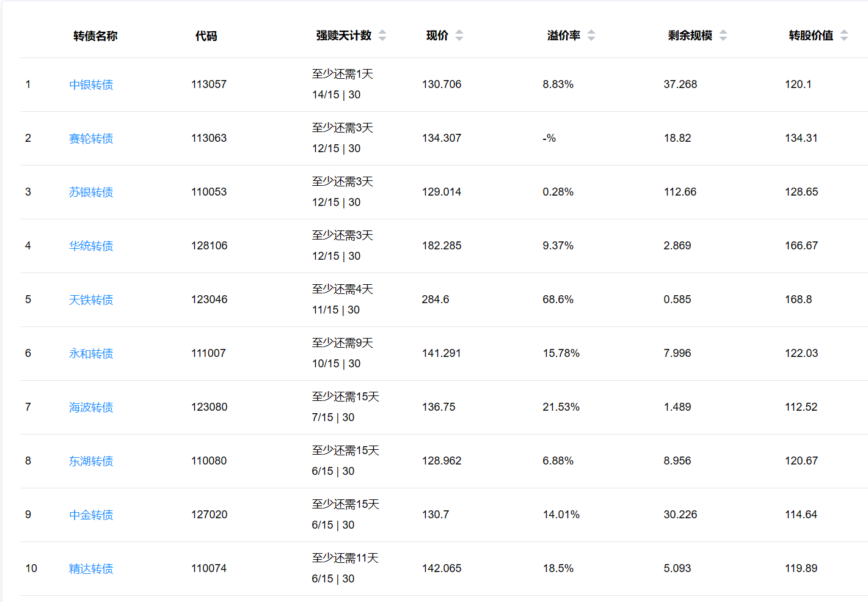The height and width of the screenshot is (602, 868).
Task: Open the 中金转债 link
Action: pos(91,515)
